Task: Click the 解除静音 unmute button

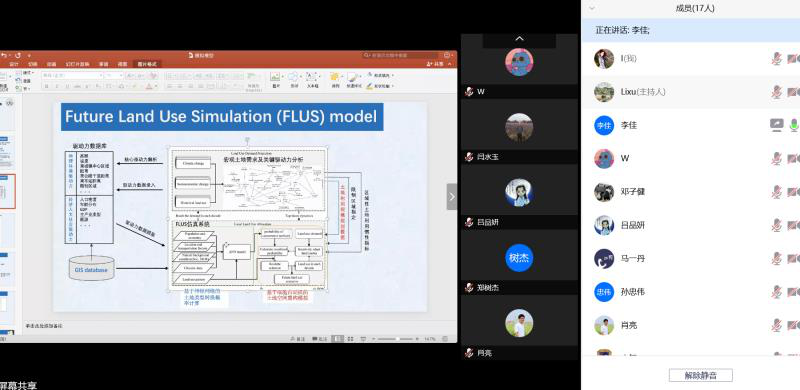Action: (701, 375)
